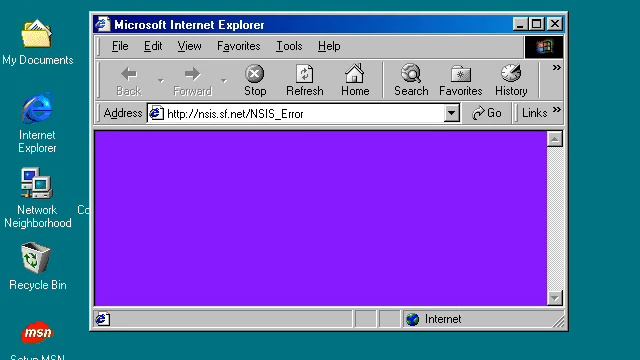This screenshot has width=640, height=360.
Task: Click the Internet zone globe icon
Action: tap(413, 319)
